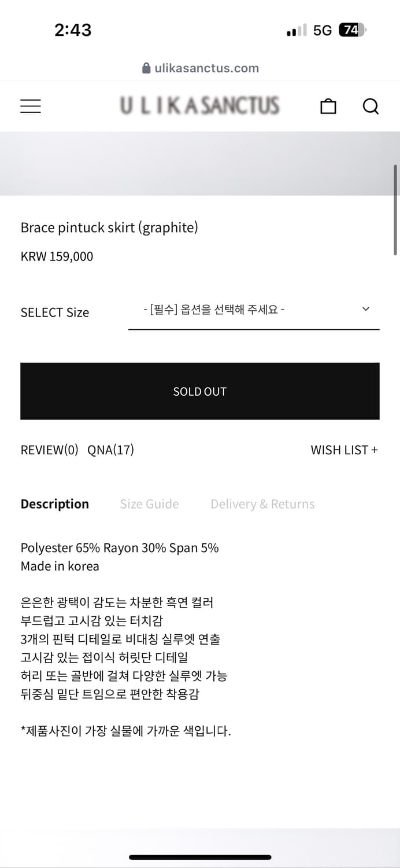View the QNA(17) questions
Viewport: 400px width, 868px height.
111,450
